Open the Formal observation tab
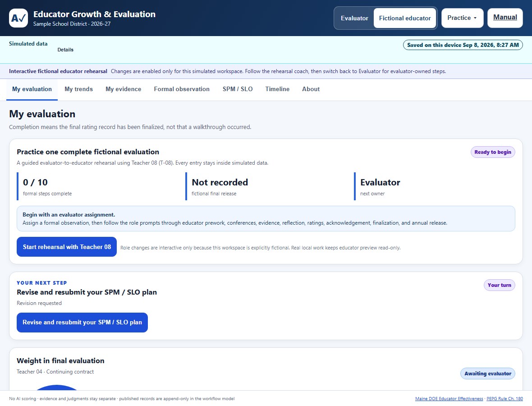 (182, 89)
